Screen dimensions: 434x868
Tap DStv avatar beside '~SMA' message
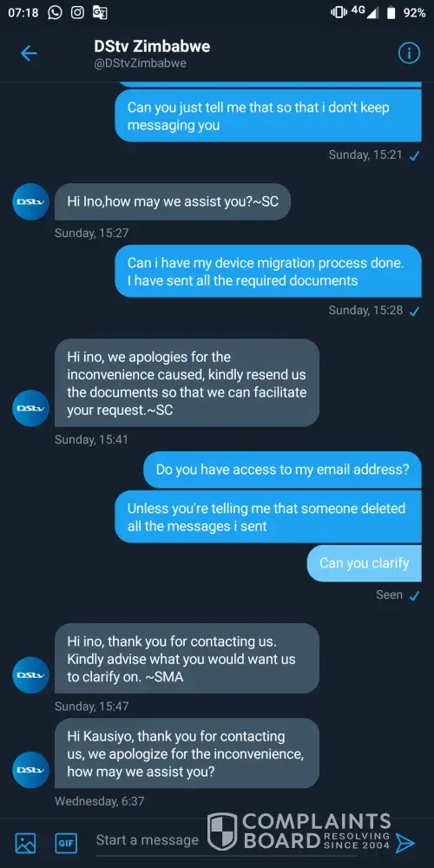tap(31, 674)
